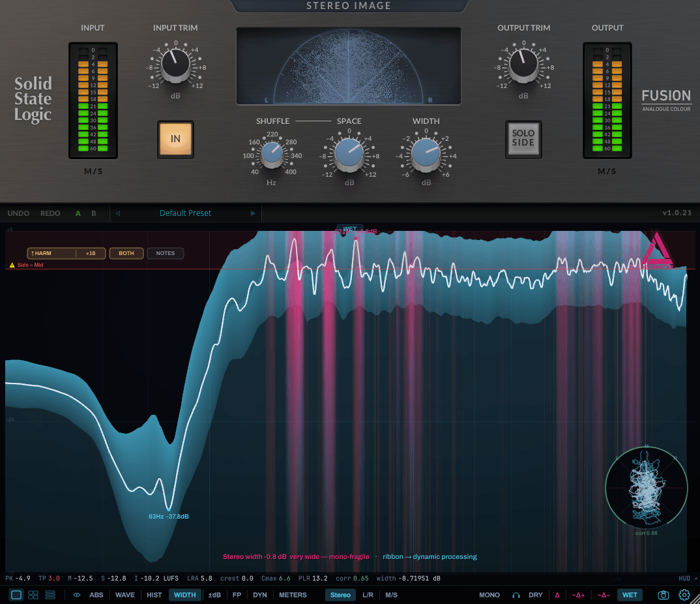The height and width of the screenshot is (604, 700).
Task: Click the 'ribbon → dynamic processing' hint text
Action: [x=430, y=556]
